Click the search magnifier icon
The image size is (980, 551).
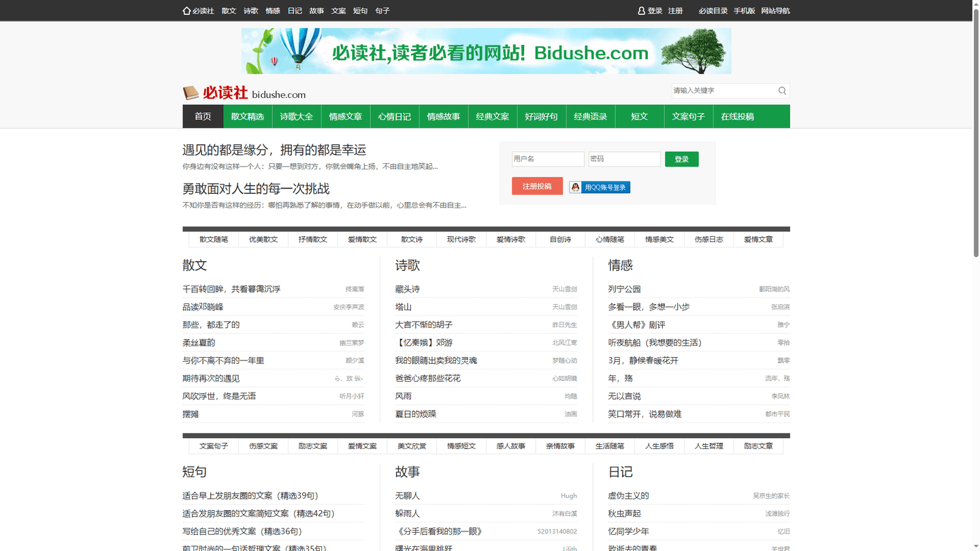(x=783, y=90)
